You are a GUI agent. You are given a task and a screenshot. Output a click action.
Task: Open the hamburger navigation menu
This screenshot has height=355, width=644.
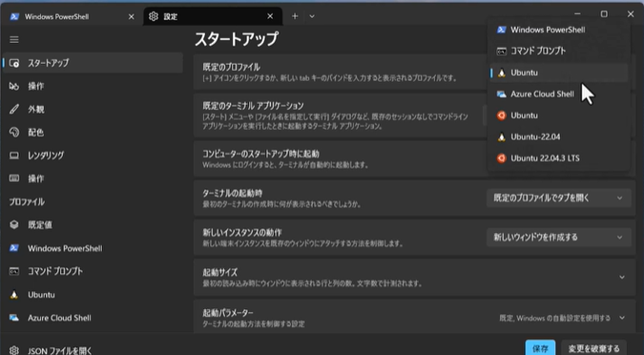tap(14, 39)
